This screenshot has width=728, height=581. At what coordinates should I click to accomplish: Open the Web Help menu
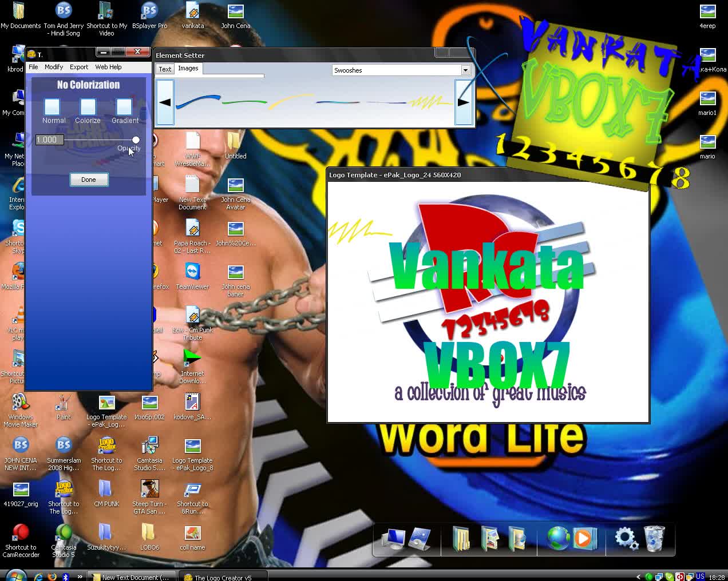point(108,67)
